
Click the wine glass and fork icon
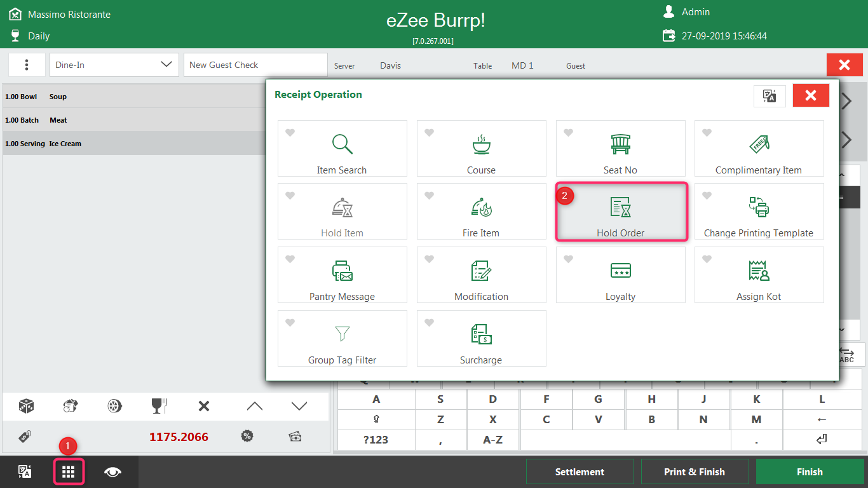click(159, 406)
